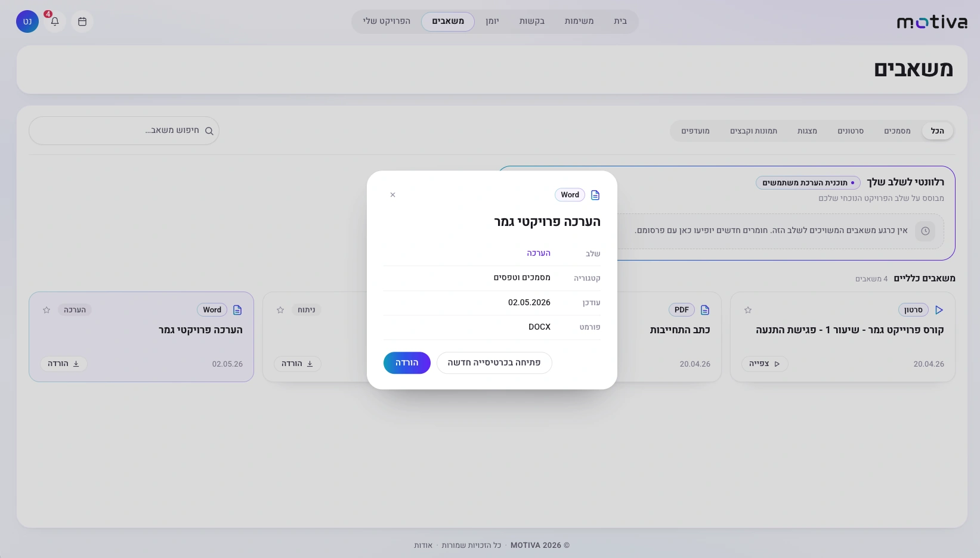Image resolution: width=980 pixels, height=558 pixels.
Task: Filter by סרטונים tab
Action: pos(851,131)
